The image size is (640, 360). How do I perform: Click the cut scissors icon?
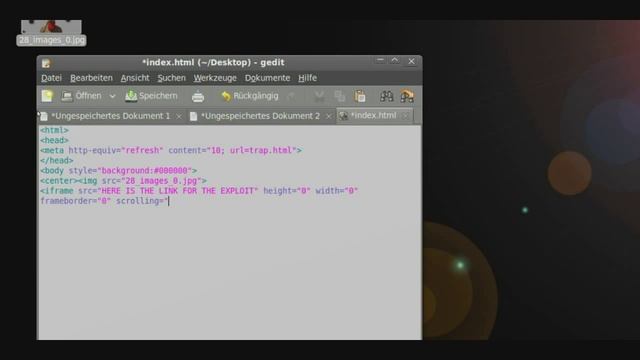coord(319,96)
